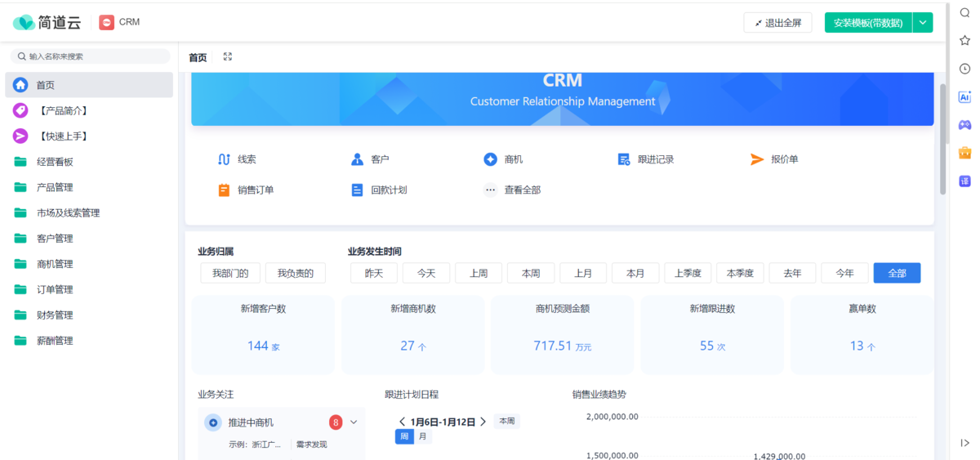Click the red CRM app icon
The height and width of the screenshot is (460, 980).
(x=106, y=22)
